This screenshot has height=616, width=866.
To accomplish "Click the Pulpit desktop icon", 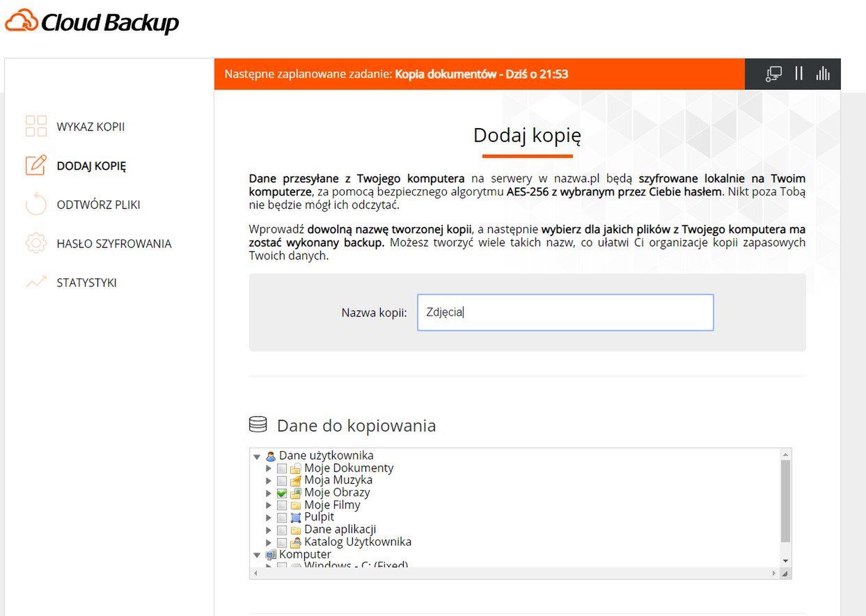I will click(x=295, y=517).
